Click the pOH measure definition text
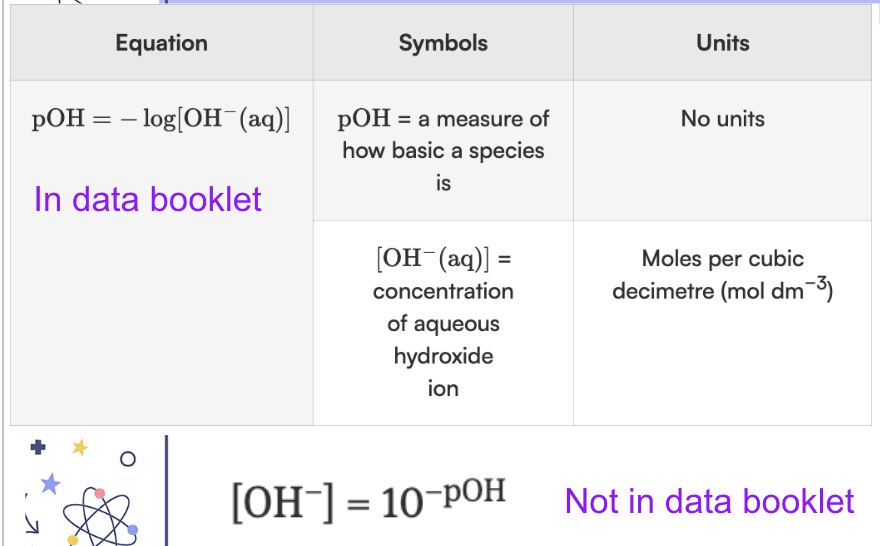The height and width of the screenshot is (546, 880). point(443,150)
